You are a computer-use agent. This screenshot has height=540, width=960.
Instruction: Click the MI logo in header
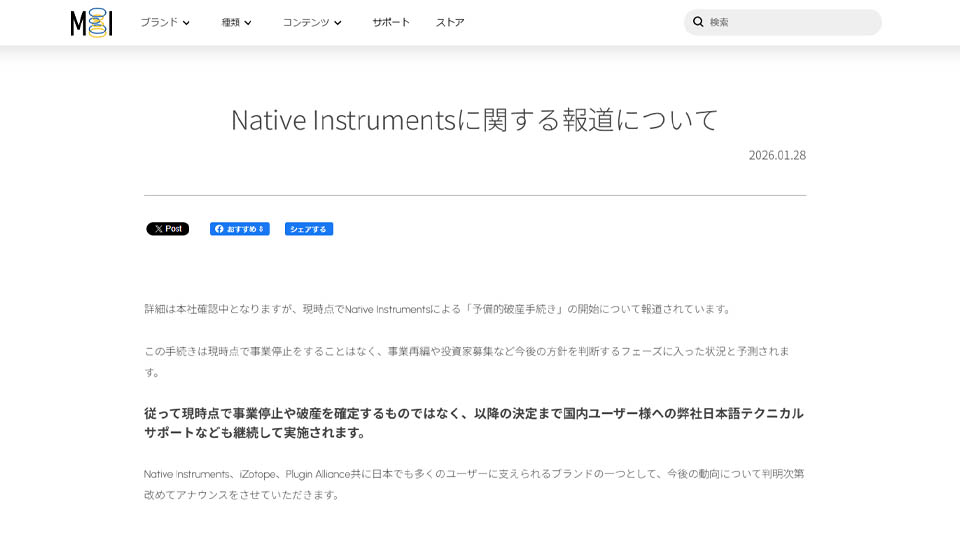91,23
